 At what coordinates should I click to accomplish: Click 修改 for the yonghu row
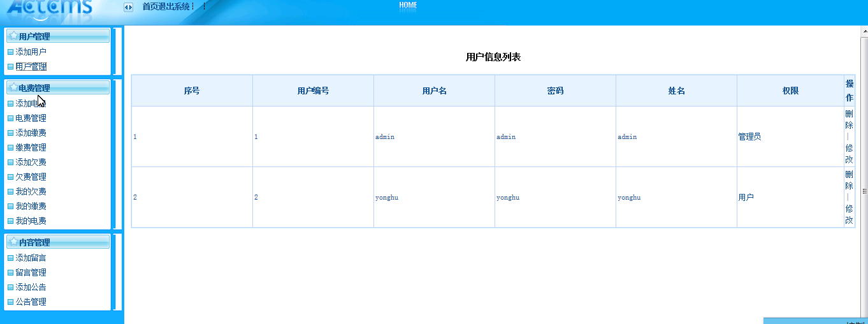click(x=850, y=214)
